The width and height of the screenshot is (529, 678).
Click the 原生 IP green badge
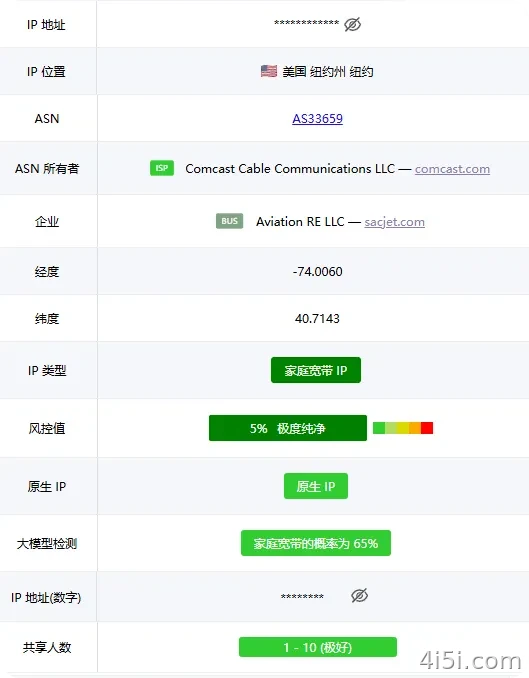[x=316, y=486]
